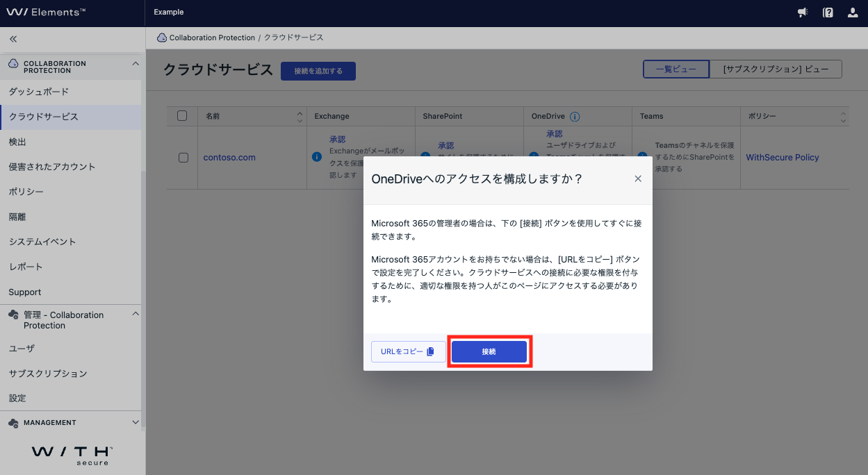This screenshot has height=475, width=868.
Task: Open ダッシュボード in the sidebar
Action: point(70,92)
